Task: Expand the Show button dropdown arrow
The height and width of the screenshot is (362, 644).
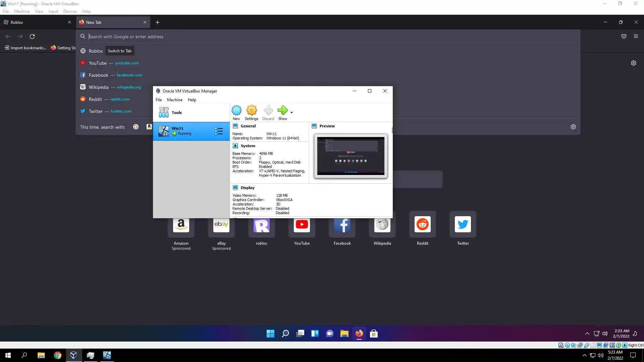Action: tap(291, 113)
